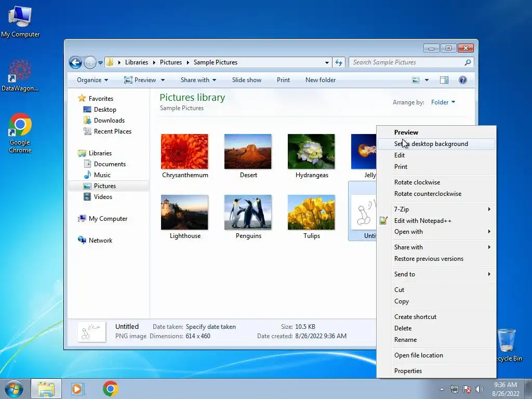Viewport: 532px width, 399px height.
Task: Choose Edit with Notepad++
Action: (x=436, y=221)
